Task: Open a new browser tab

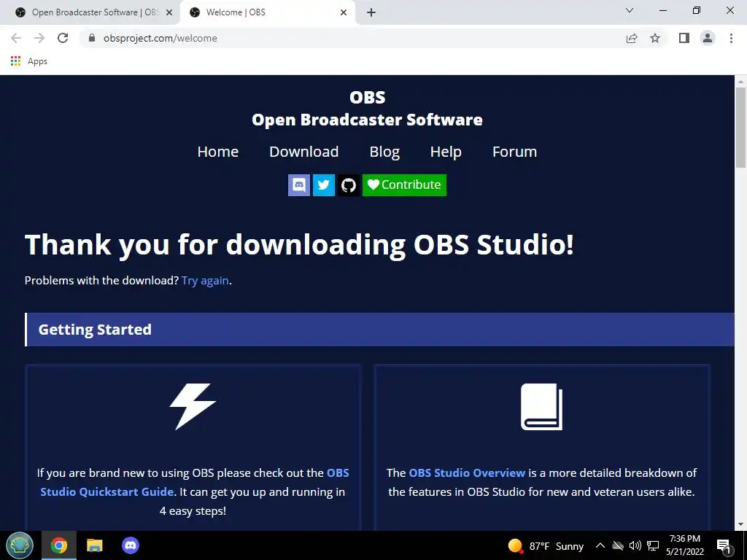Action: click(x=371, y=12)
